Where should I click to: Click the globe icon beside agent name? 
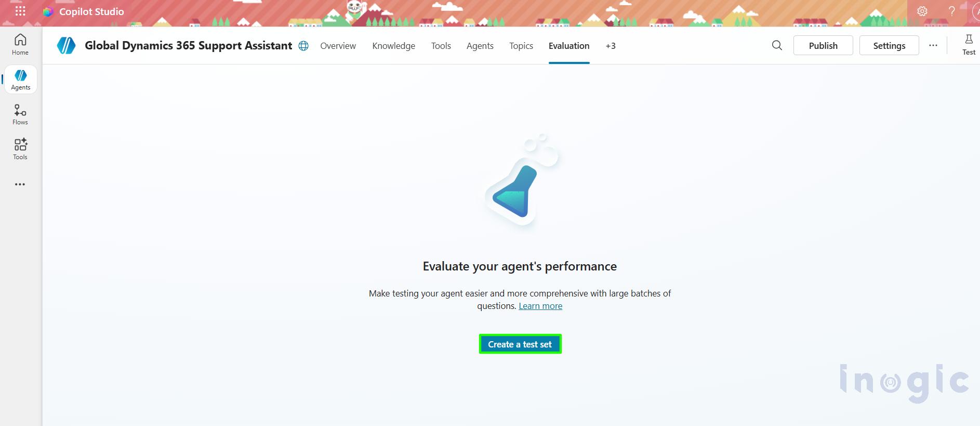point(303,46)
